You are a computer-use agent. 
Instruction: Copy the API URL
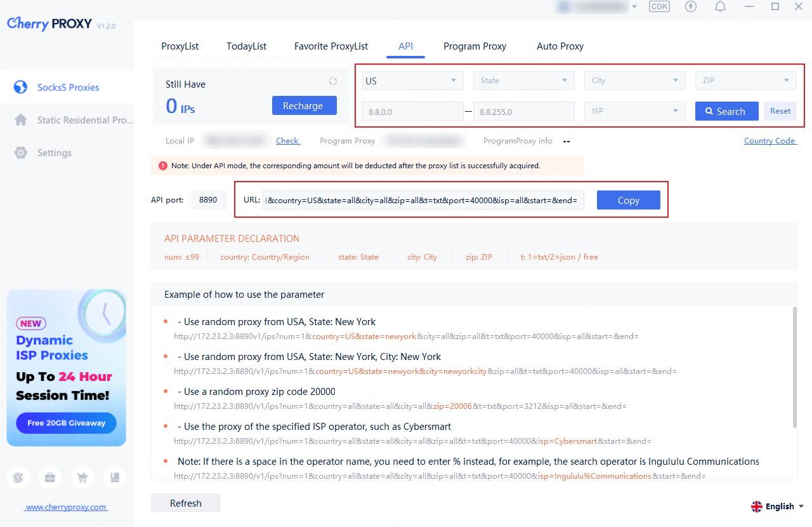(628, 200)
